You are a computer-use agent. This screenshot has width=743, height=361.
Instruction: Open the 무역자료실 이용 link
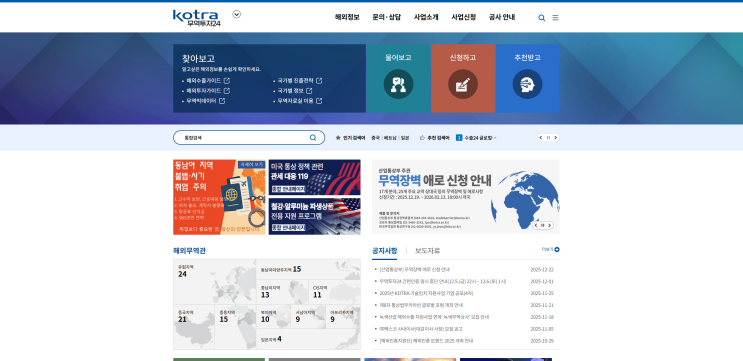[296, 101]
